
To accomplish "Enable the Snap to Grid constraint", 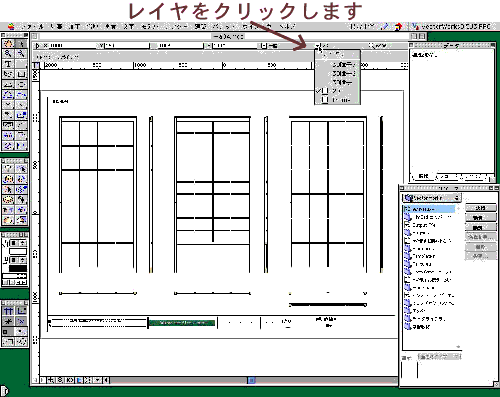I will tap(9, 311).
